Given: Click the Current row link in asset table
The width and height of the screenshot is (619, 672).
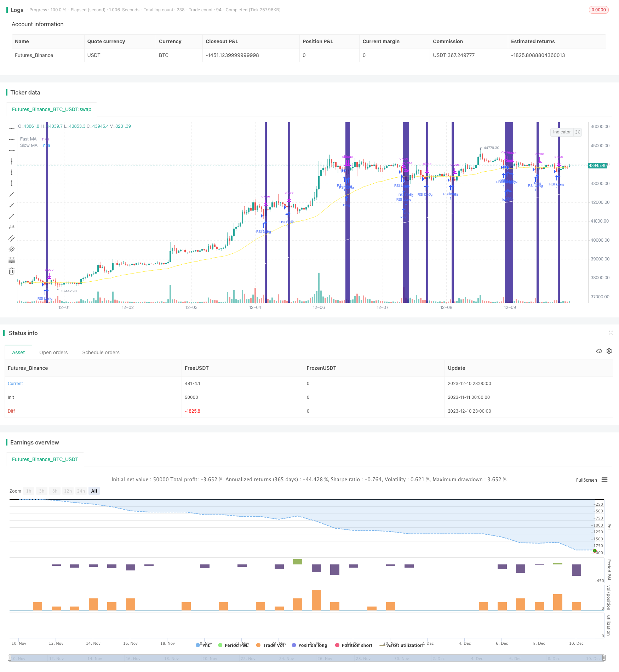Looking at the screenshot, I should click(15, 383).
